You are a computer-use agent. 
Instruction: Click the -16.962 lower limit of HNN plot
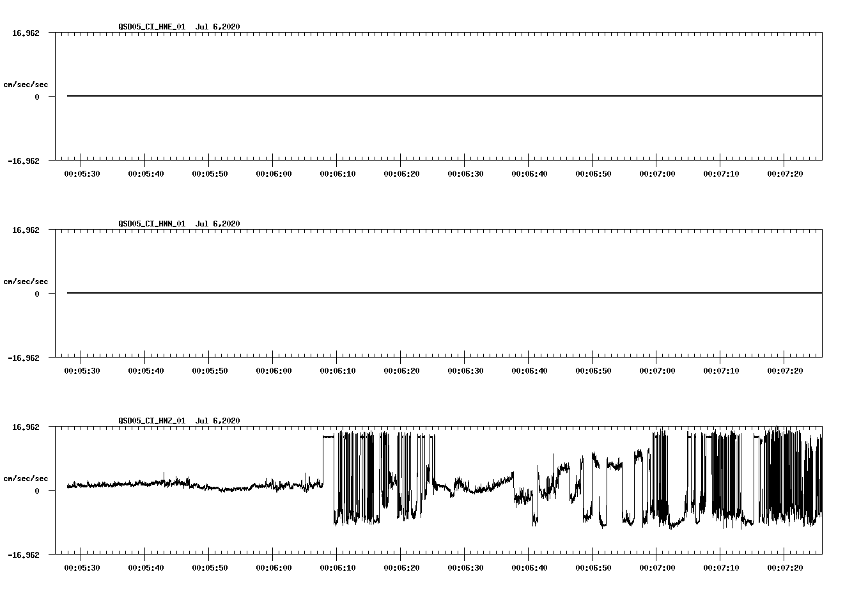(x=24, y=358)
